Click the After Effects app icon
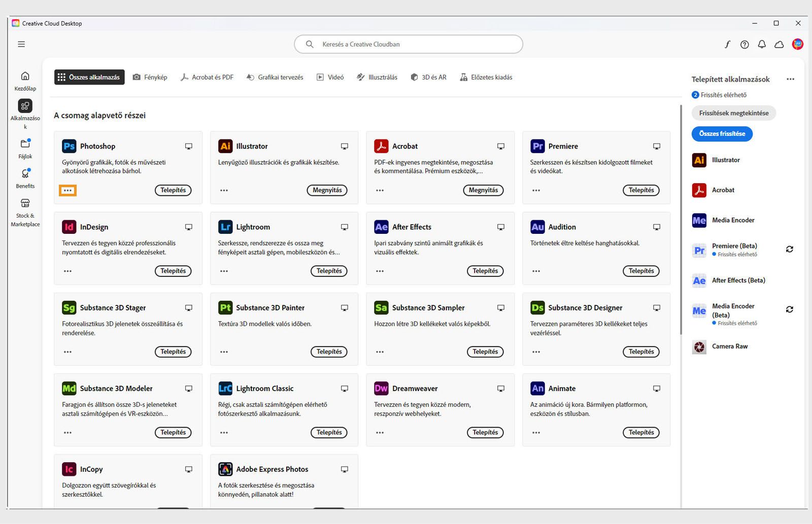The width and height of the screenshot is (812, 524). [x=381, y=227]
